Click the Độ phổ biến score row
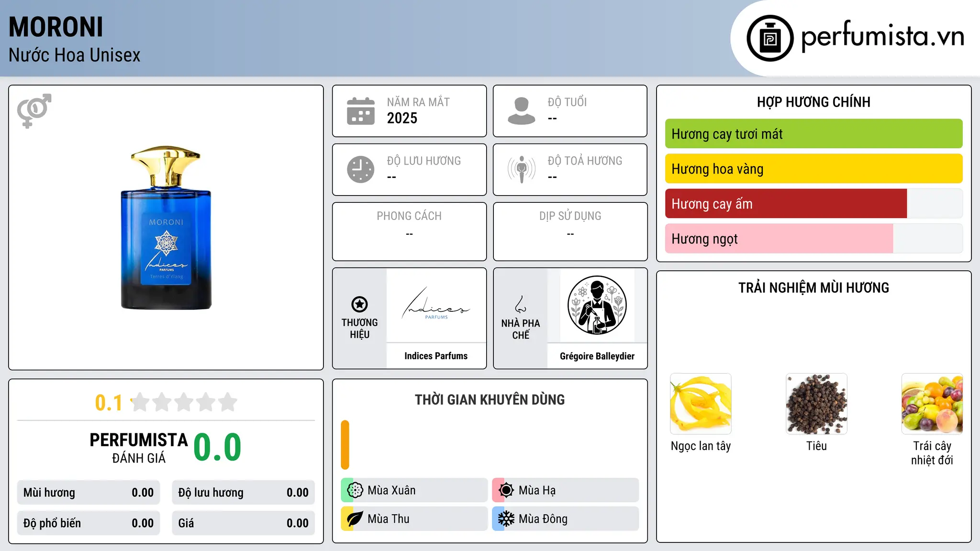The image size is (980, 551). [x=89, y=523]
